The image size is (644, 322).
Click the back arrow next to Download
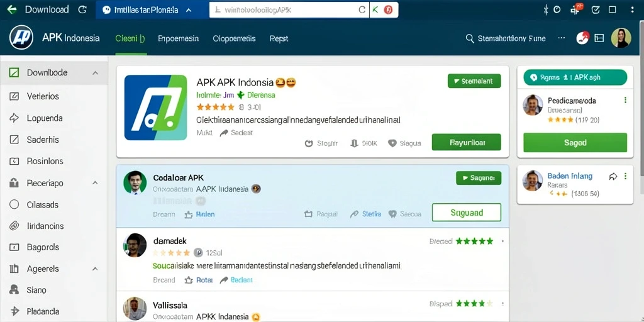tap(11, 10)
